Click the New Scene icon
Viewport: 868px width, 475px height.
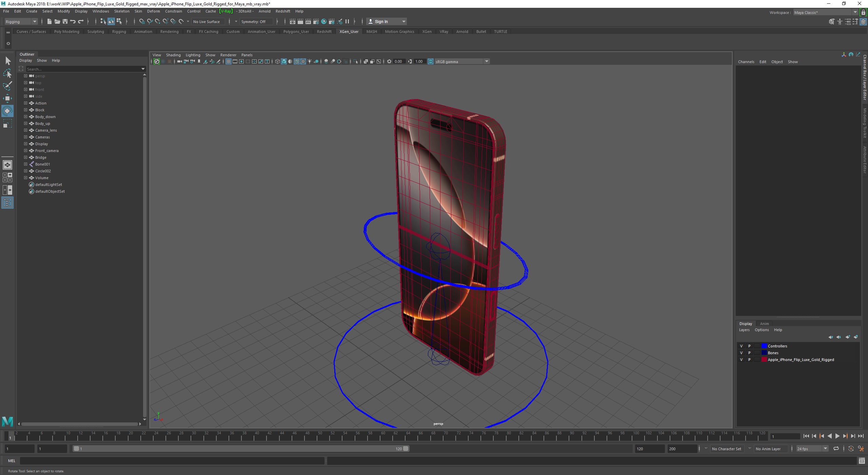(x=49, y=21)
